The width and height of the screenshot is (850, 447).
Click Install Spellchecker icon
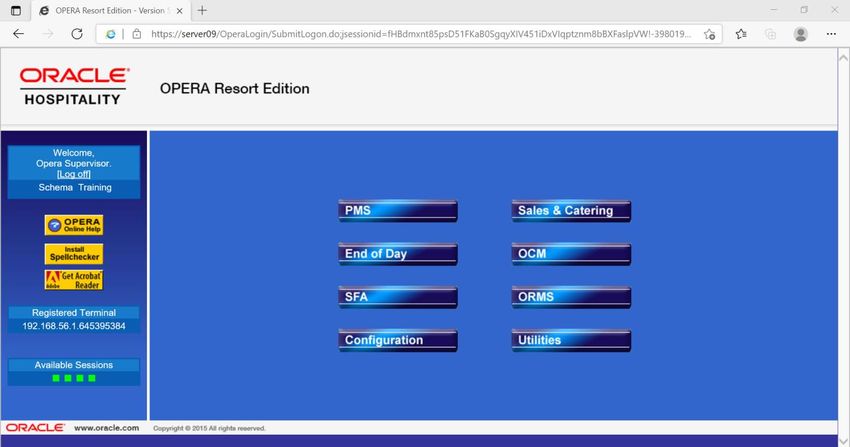[74, 254]
